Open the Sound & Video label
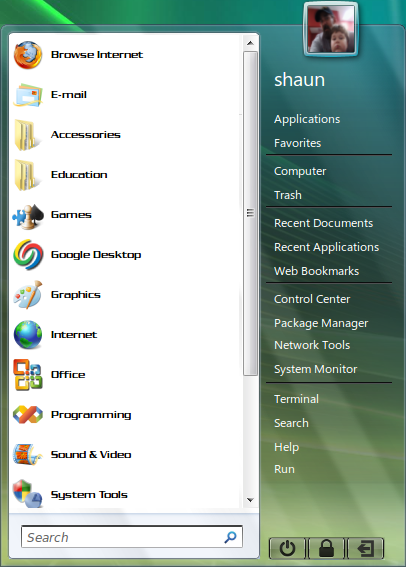The width and height of the screenshot is (406, 567). pyautogui.click(x=91, y=455)
